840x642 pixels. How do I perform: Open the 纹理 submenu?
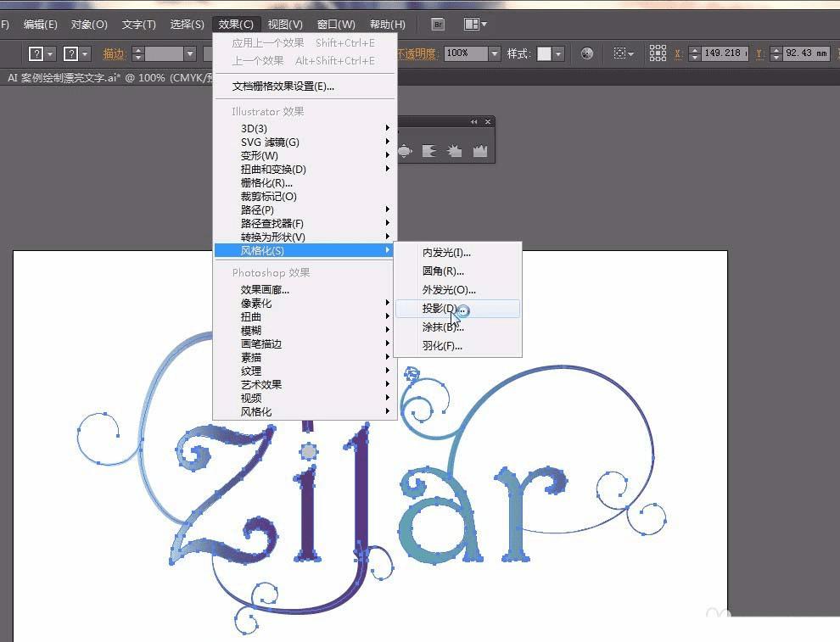[x=305, y=371]
